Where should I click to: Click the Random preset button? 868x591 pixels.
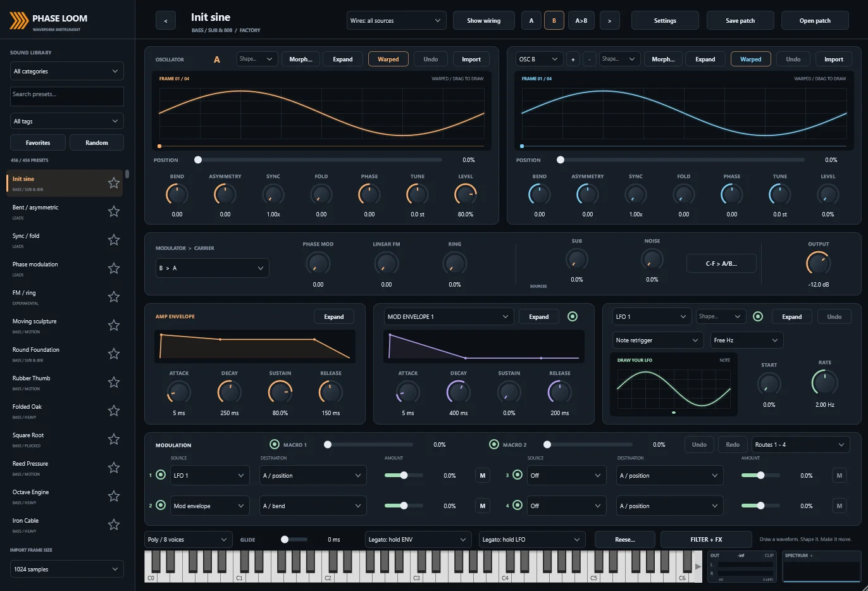point(97,143)
